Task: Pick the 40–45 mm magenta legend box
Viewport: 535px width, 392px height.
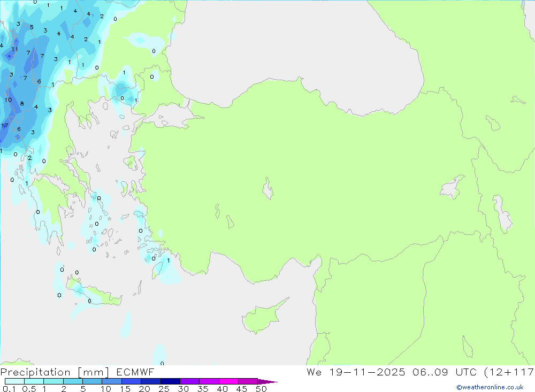Action: [228, 381]
